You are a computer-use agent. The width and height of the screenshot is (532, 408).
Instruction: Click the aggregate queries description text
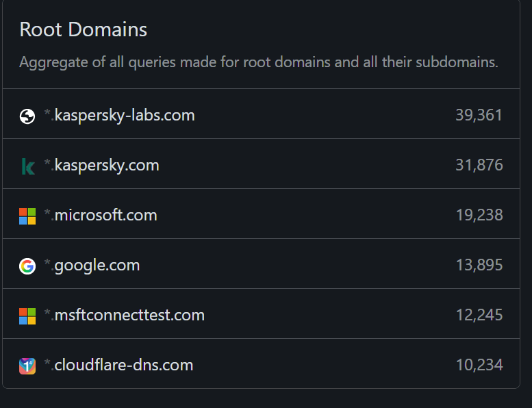[259, 62]
